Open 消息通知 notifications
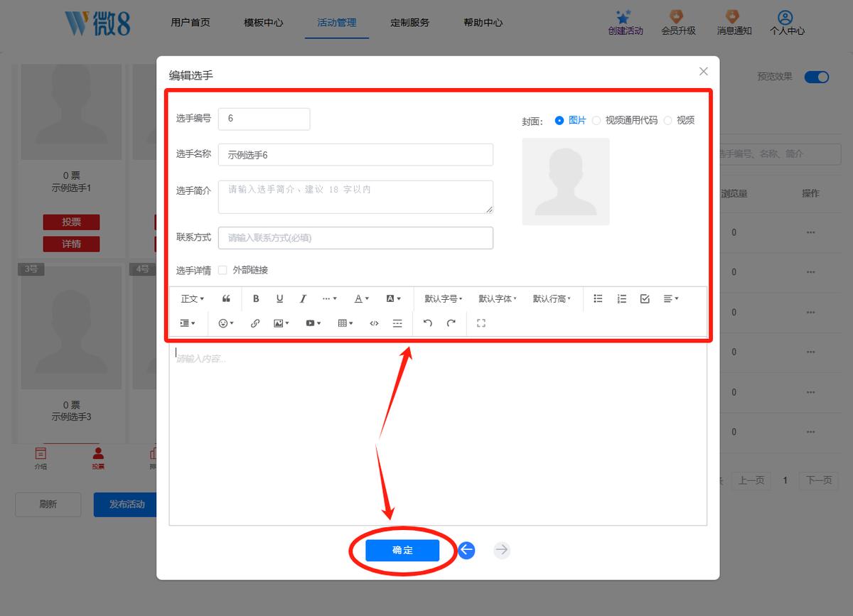 pos(734,22)
